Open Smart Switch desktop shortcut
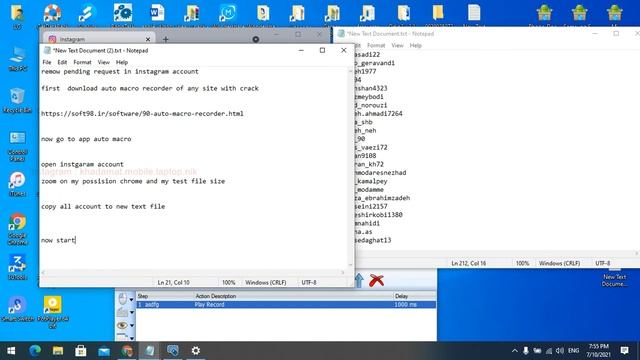The image size is (640, 360). pos(18,309)
